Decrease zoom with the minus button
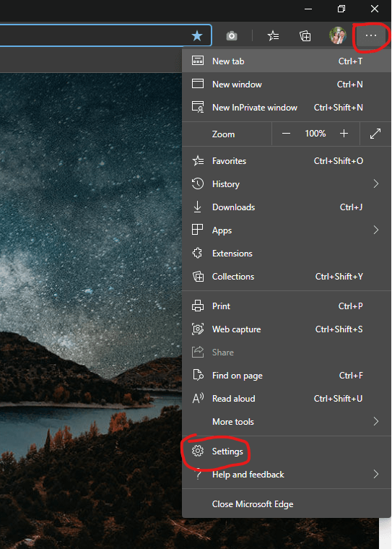Viewport: 392px width, 549px height. (x=286, y=134)
